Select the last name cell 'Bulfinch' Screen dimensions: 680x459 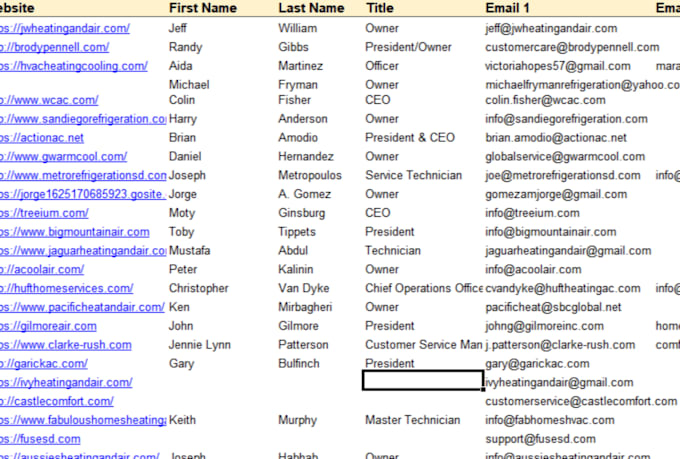299,364
